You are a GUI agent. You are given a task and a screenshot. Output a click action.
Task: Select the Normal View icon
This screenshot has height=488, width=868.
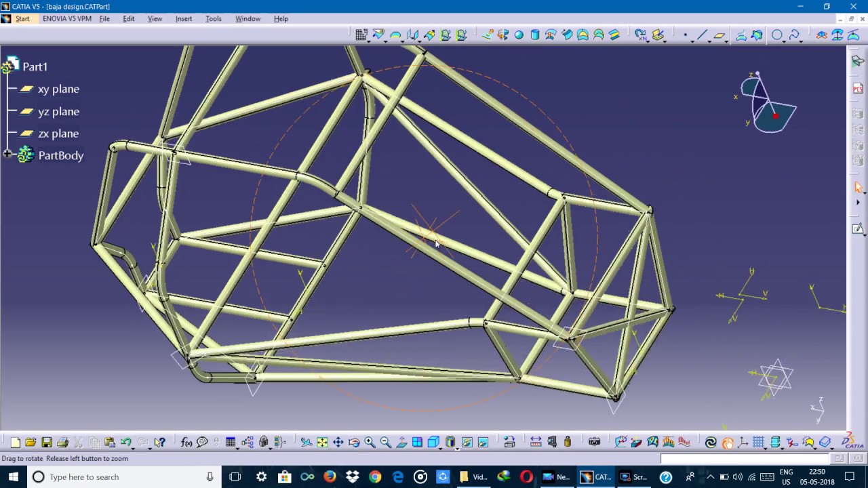[401, 443]
